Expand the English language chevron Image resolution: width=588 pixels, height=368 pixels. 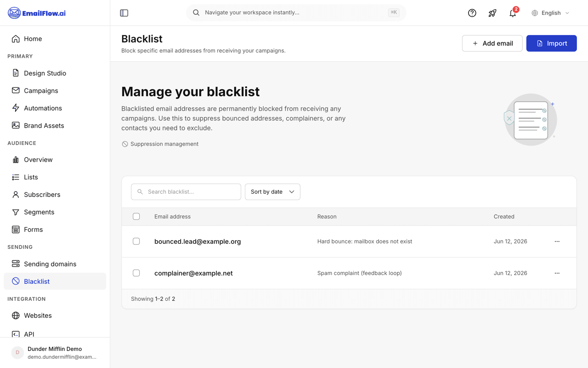(567, 13)
